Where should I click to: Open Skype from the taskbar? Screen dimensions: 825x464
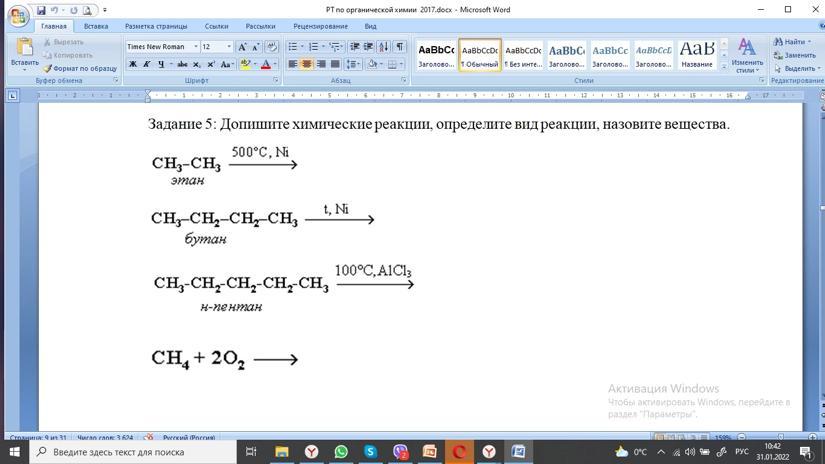pos(370,452)
